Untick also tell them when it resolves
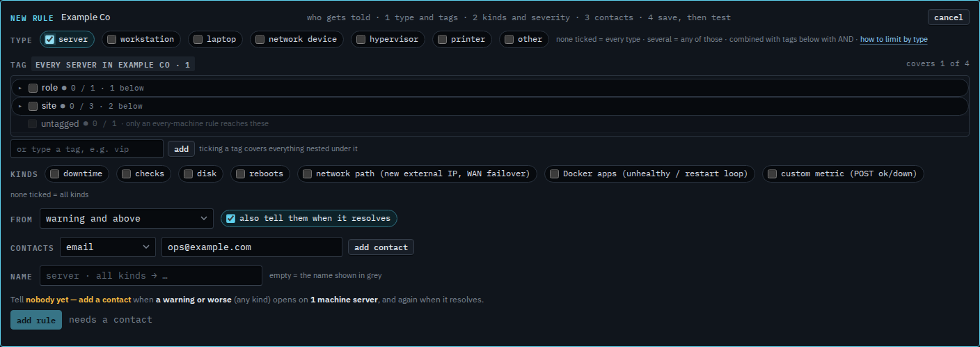 click(x=230, y=219)
